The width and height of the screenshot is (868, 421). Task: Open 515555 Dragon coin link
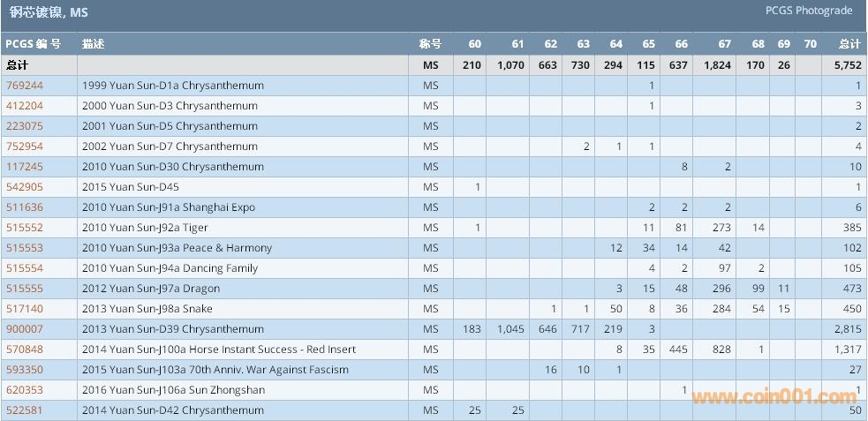click(25, 289)
